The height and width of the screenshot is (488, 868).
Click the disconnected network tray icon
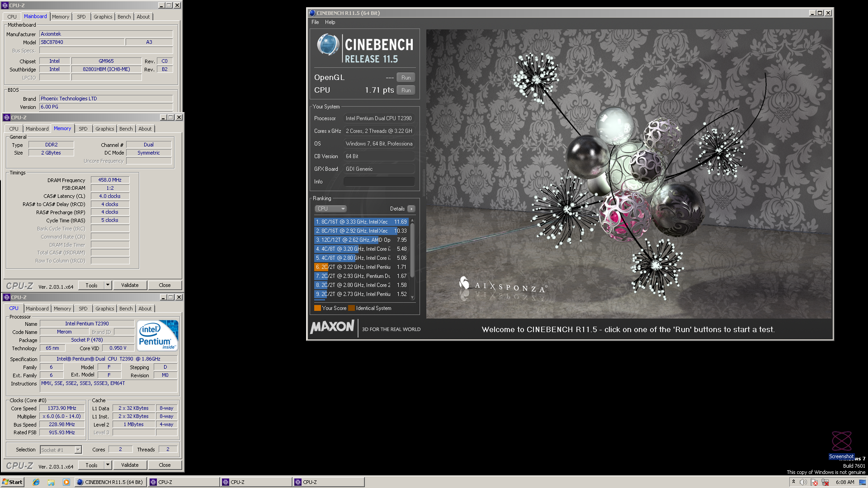coord(825,482)
